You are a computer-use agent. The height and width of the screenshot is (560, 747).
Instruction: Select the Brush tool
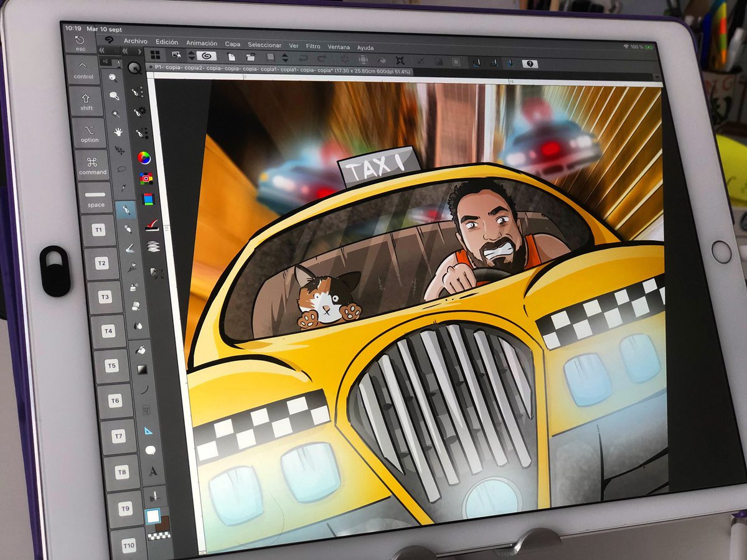pos(129,248)
